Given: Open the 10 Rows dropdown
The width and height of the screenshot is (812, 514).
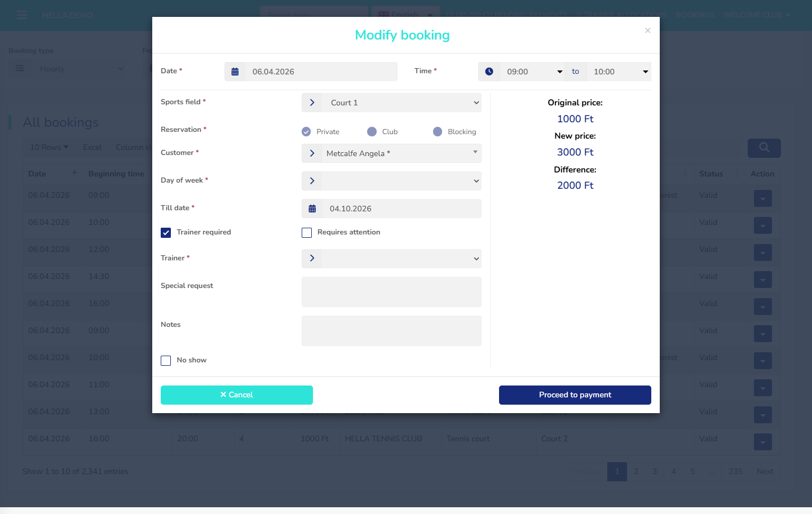Looking at the screenshot, I should pos(49,147).
